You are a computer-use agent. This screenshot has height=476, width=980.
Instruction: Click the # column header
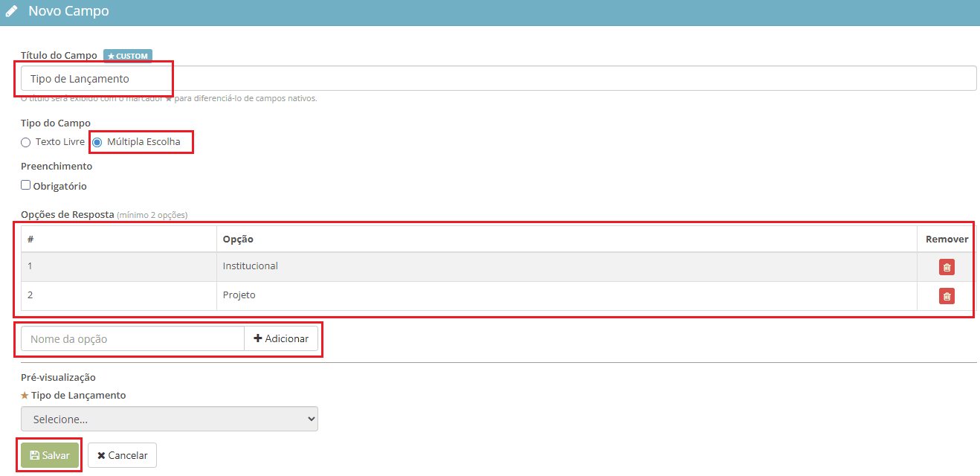click(119, 239)
